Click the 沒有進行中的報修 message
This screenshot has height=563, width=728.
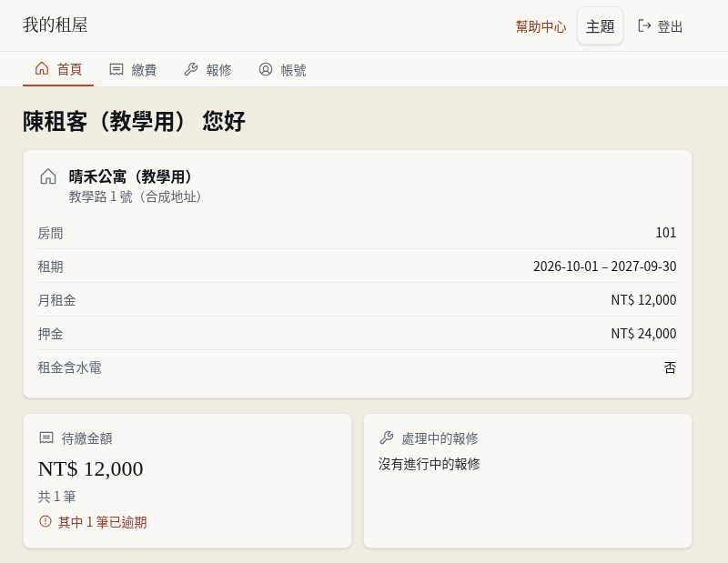click(x=429, y=464)
